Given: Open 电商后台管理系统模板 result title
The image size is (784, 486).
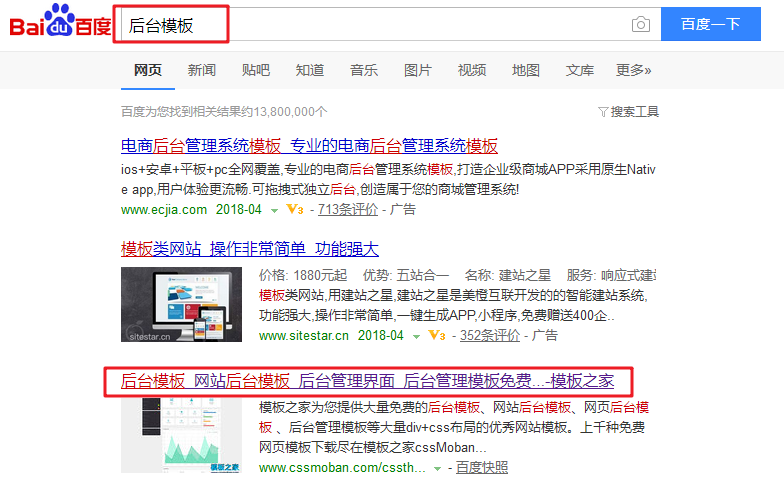Looking at the screenshot, I should pos(309,146).
